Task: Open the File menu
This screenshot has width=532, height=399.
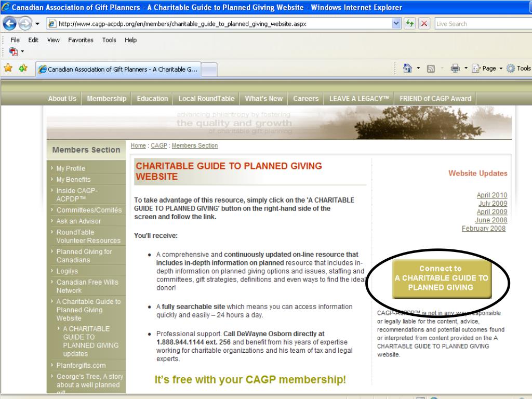Action: pos(15,40)
